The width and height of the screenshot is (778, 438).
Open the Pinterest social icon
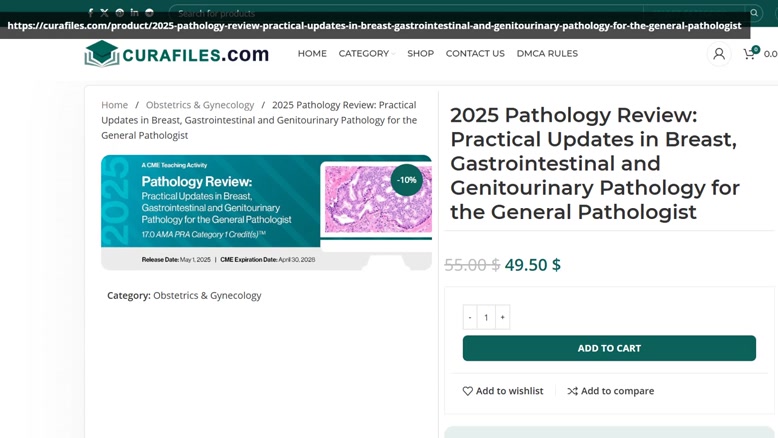click(120, 13)
